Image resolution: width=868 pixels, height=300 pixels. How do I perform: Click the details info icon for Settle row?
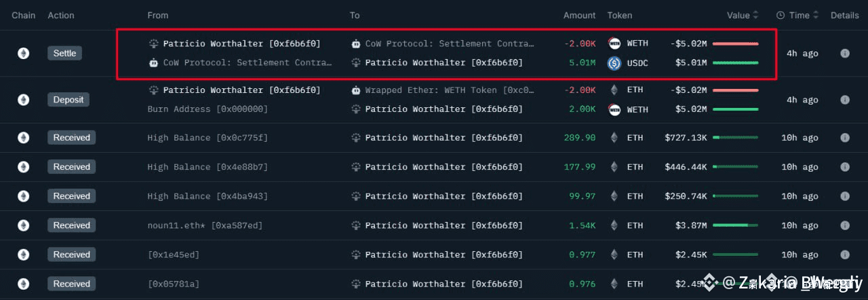tap(844, 53)
